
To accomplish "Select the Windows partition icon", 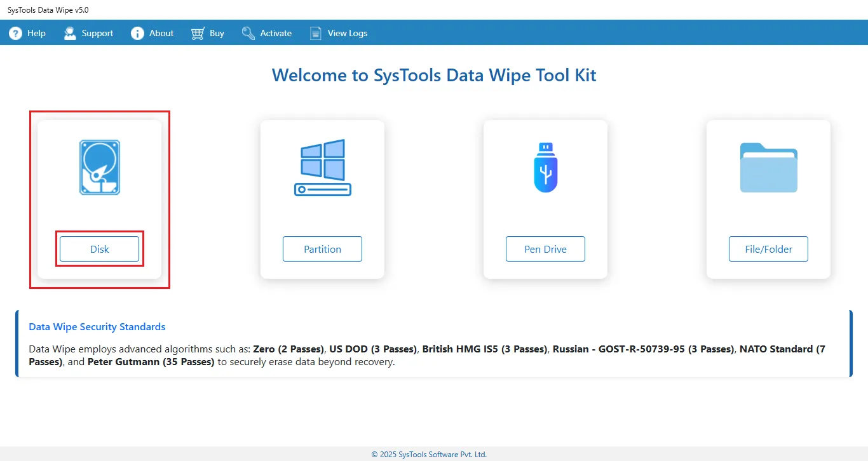I will tap(323, 168).
